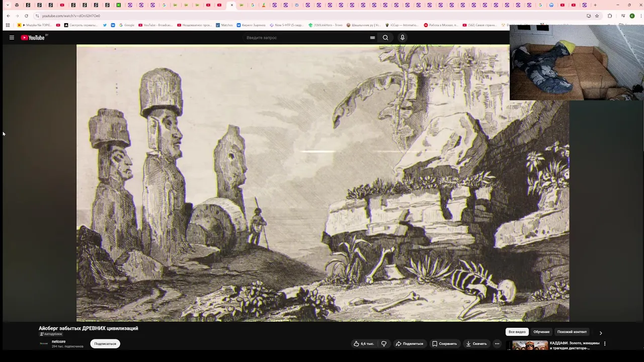This screenshot has height=362, width=644.
Task: Open "Now 5-HTP" bookmark
Action: [x=286, y=25]
